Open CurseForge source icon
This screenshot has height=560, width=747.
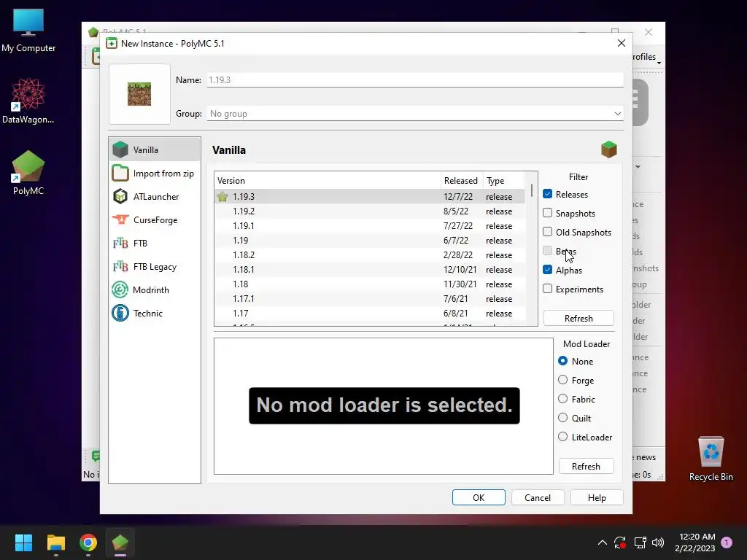pyautogui.click(x=120, y=219)
